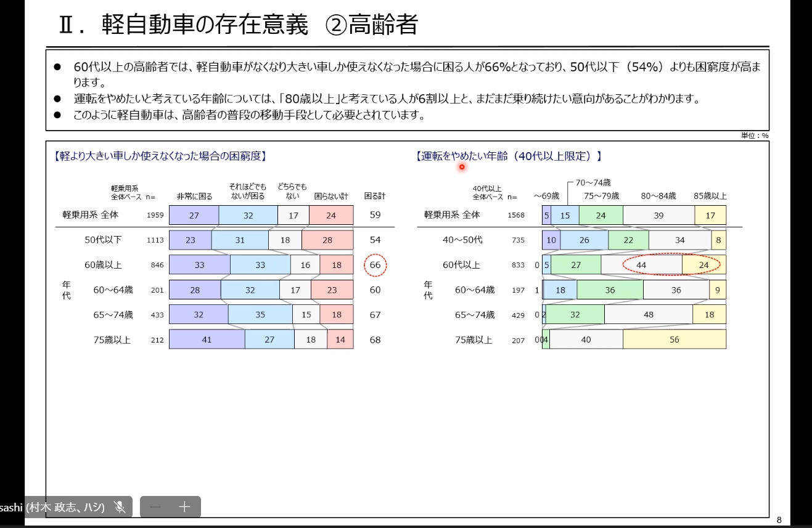Click the 年代 row group label on left chart
This screenshot has width=812, height=528.
[65, 290]
